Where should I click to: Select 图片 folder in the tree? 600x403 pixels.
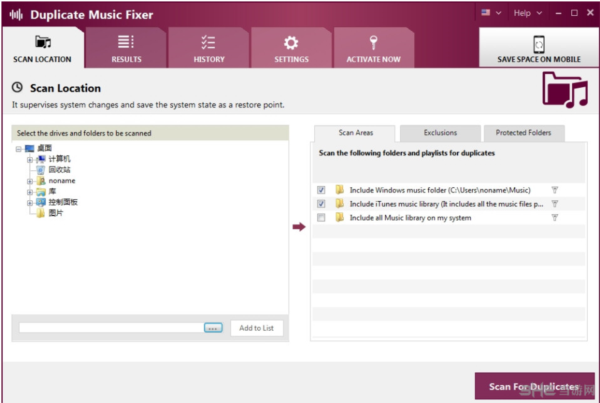click(56, 213)
